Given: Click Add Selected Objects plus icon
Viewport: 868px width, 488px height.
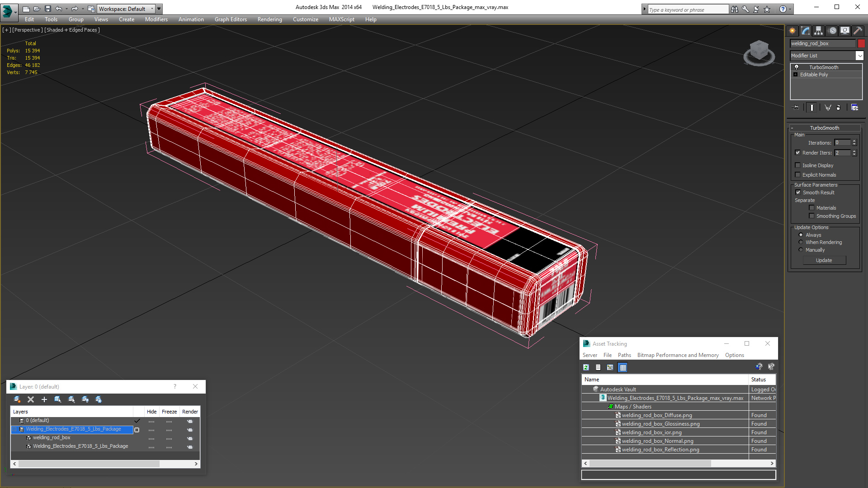Looking at the screenshot, I should 44,399.
